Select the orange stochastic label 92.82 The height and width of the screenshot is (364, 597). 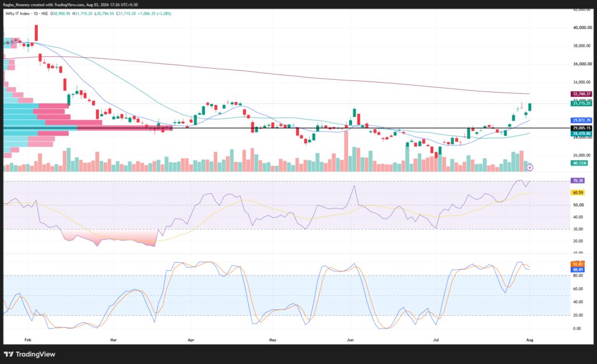[578, 264]
